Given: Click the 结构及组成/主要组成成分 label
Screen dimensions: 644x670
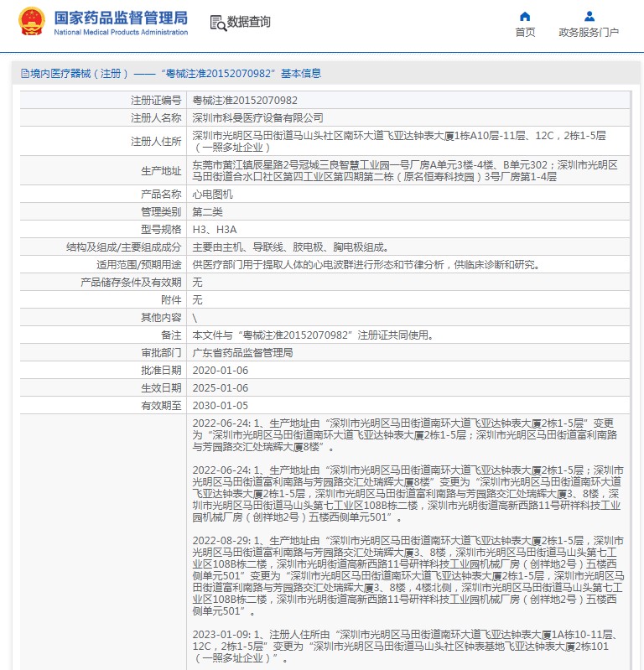Looking at the screenshot, I should click(x=124, y=247).
